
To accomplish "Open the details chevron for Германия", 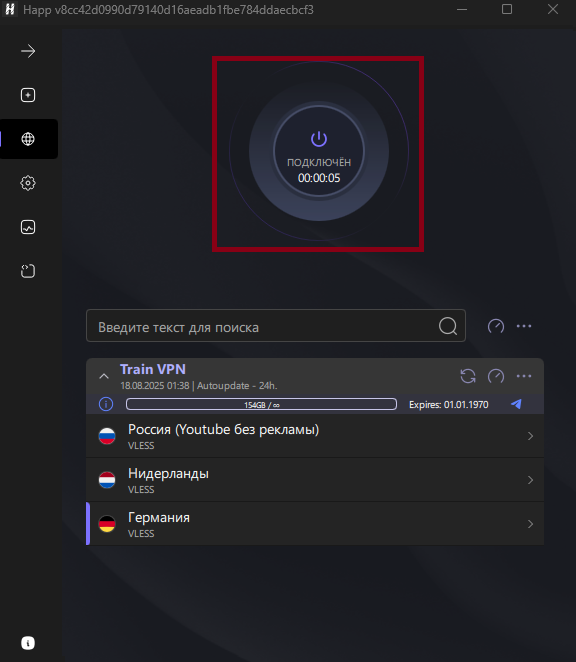I will pos(530,524).
